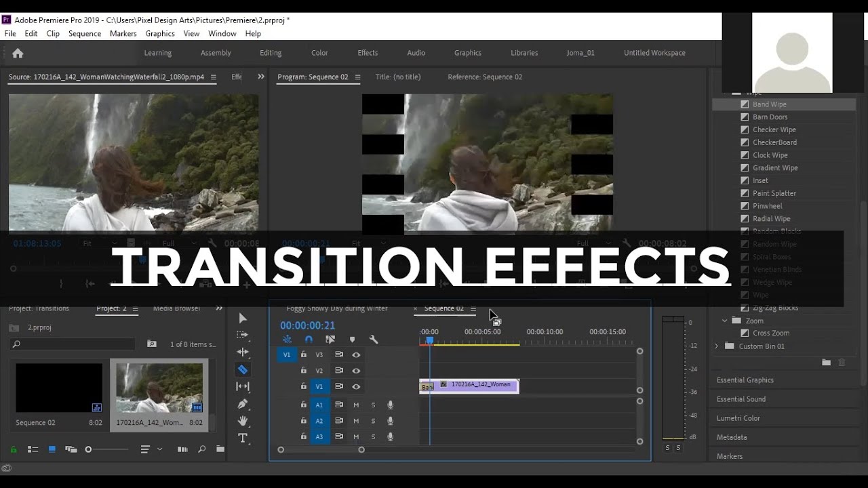Mute audio track A1

(x=356, y=405)
